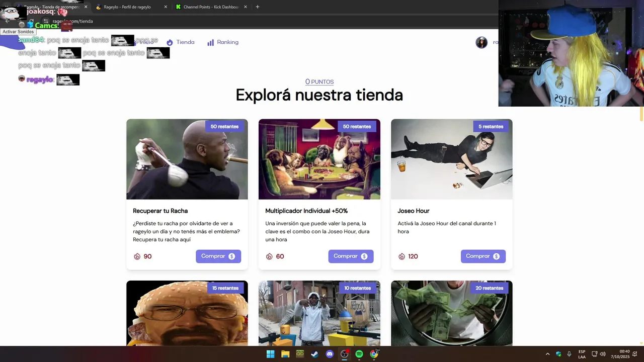Click the 0 PUNTOS balance text
Viewport: 644px width, 362px height.
(319, 82)
